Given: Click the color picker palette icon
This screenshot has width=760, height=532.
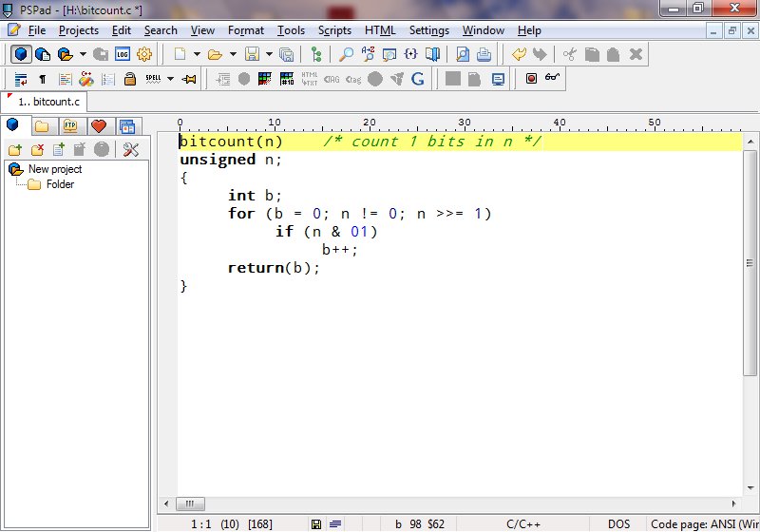Looking at the screenshot, I should coord(265,79).
